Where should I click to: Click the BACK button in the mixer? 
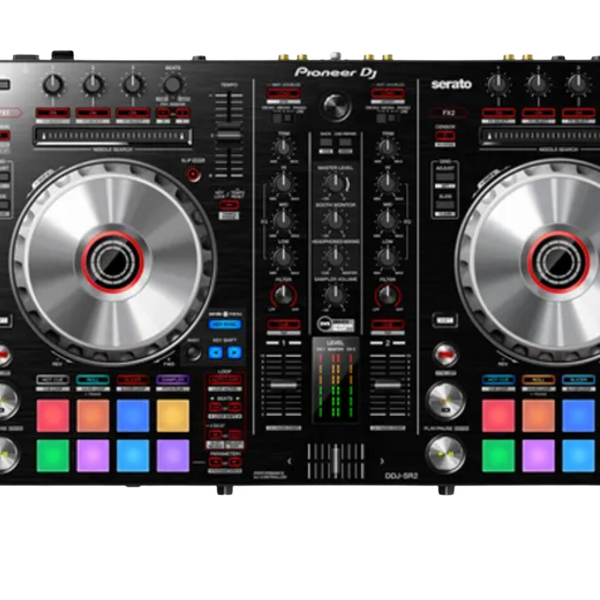(x=326, y=142)
